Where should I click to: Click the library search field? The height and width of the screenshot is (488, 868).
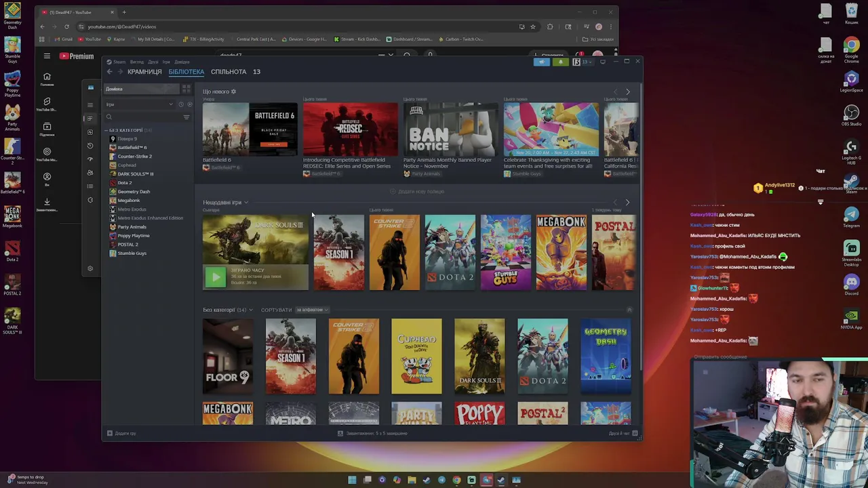coord(142,117)
